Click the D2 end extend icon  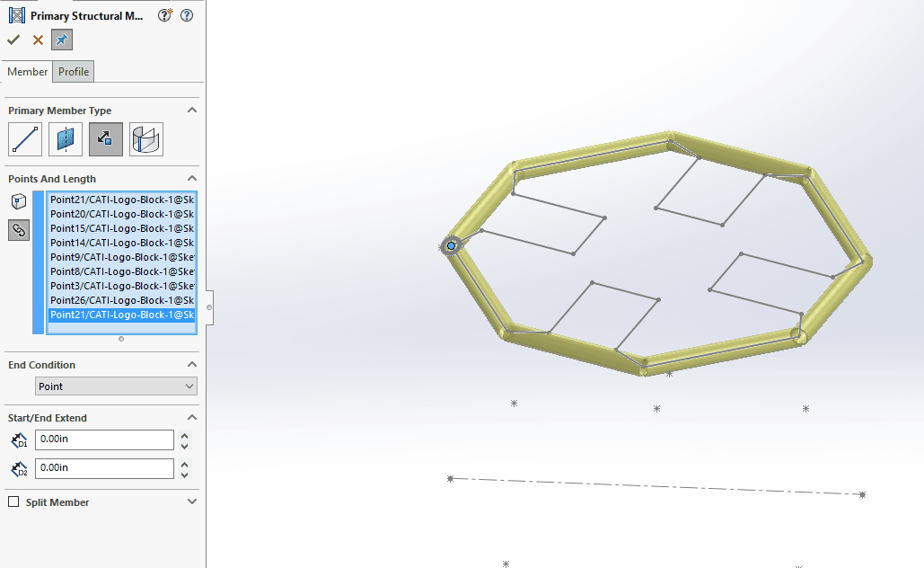pos(19,469)
